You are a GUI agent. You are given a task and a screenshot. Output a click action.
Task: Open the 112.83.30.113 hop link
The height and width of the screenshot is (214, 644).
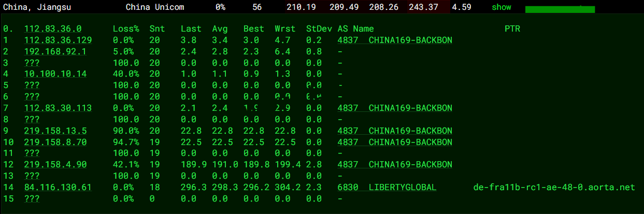click(x=58, y=108)
